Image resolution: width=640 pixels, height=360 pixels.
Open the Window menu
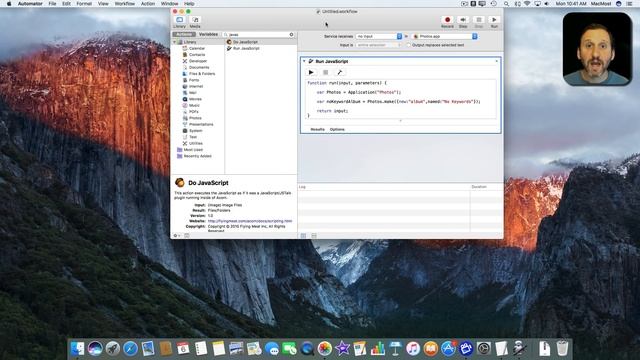tap(169, 3)
